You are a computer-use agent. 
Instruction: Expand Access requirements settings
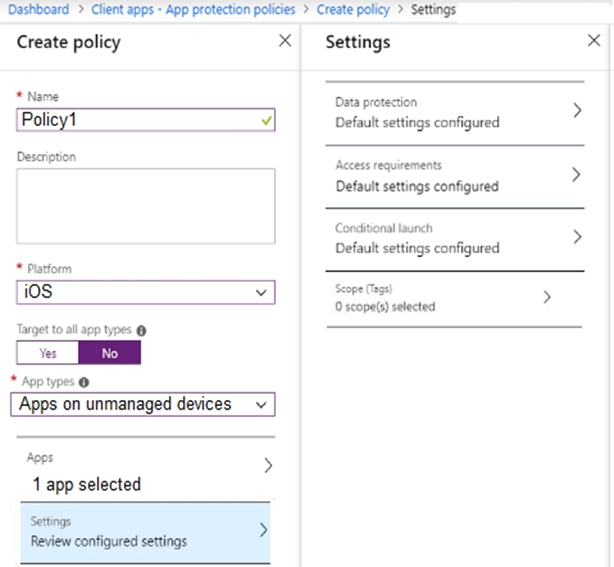455,175
